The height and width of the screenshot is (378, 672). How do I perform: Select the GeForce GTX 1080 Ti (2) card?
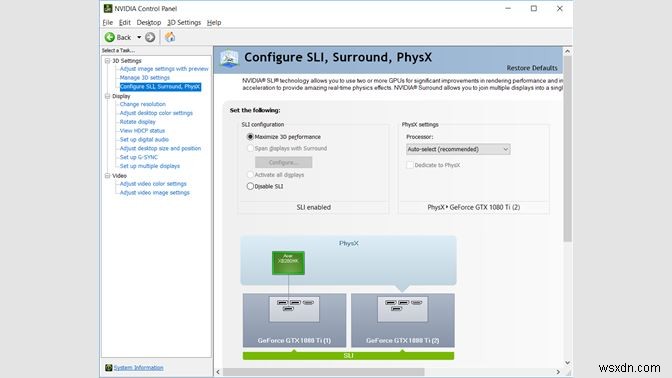pyautogui.click(x=402, y=320)
